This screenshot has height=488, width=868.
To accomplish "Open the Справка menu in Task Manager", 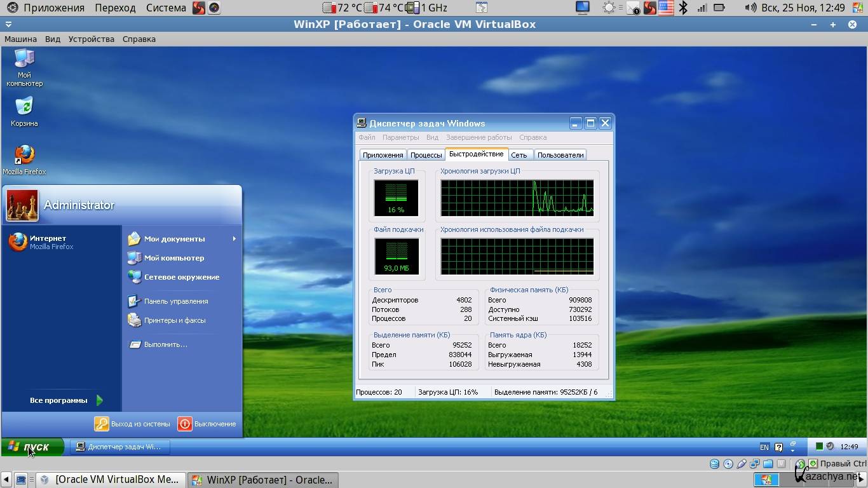I will [x=532, y=137].
